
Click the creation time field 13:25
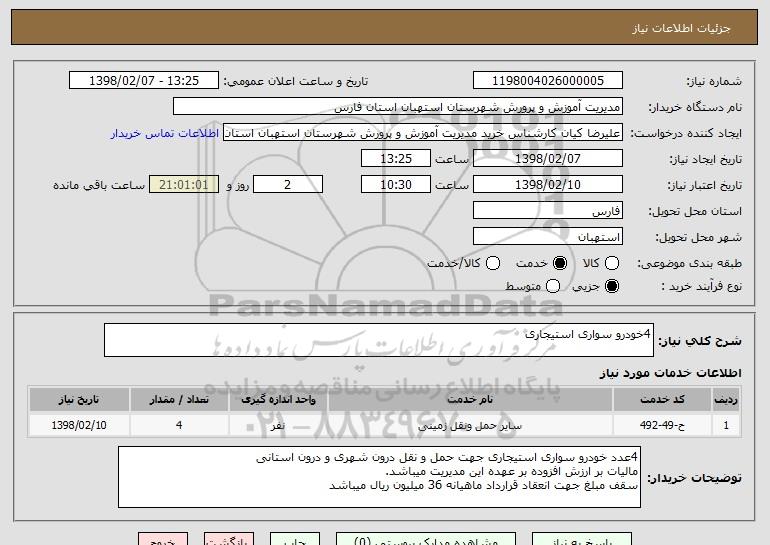coord(396,159)
